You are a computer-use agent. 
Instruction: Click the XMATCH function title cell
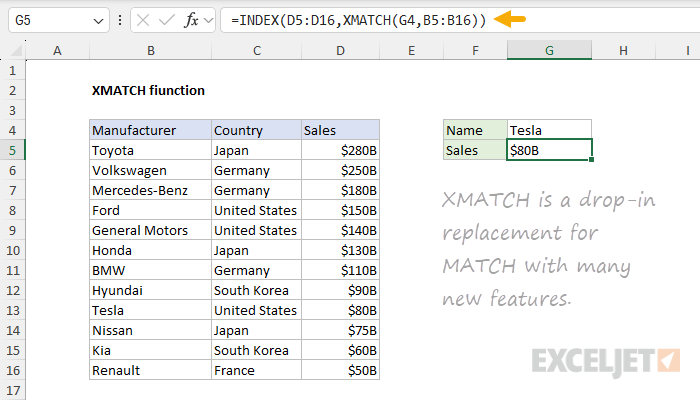(148, 90)
